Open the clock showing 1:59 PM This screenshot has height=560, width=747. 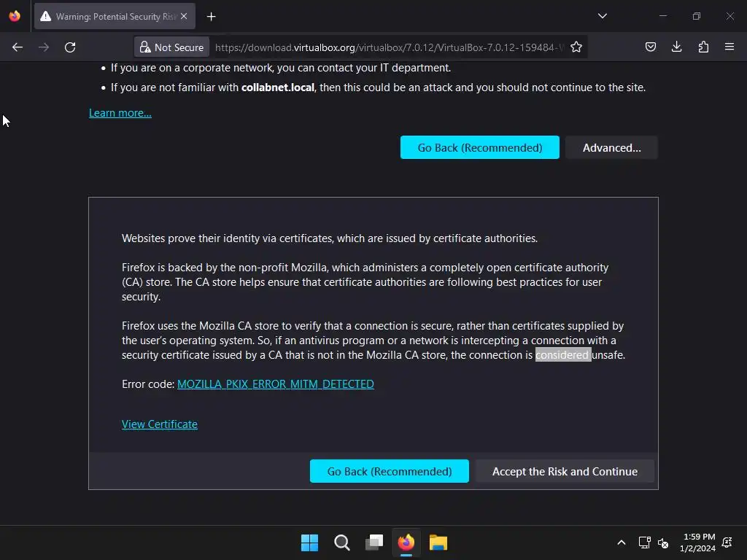click(698, 542)
